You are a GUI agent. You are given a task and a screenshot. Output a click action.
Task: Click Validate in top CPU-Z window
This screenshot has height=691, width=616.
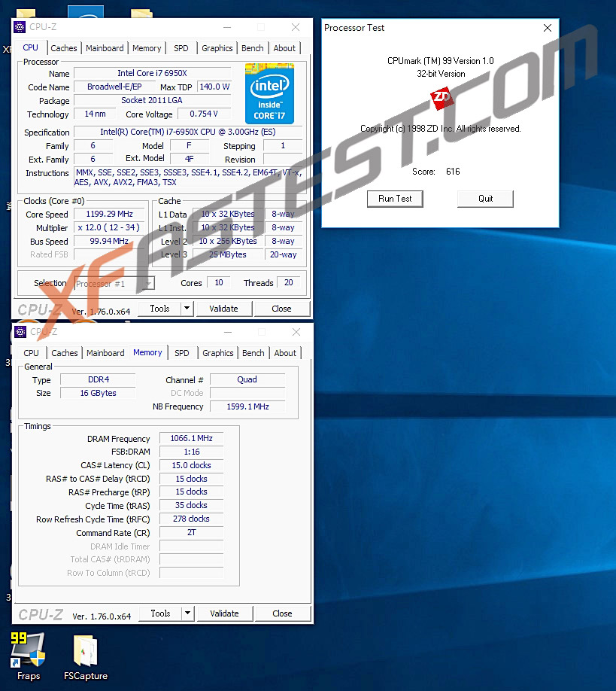(223, 309)
